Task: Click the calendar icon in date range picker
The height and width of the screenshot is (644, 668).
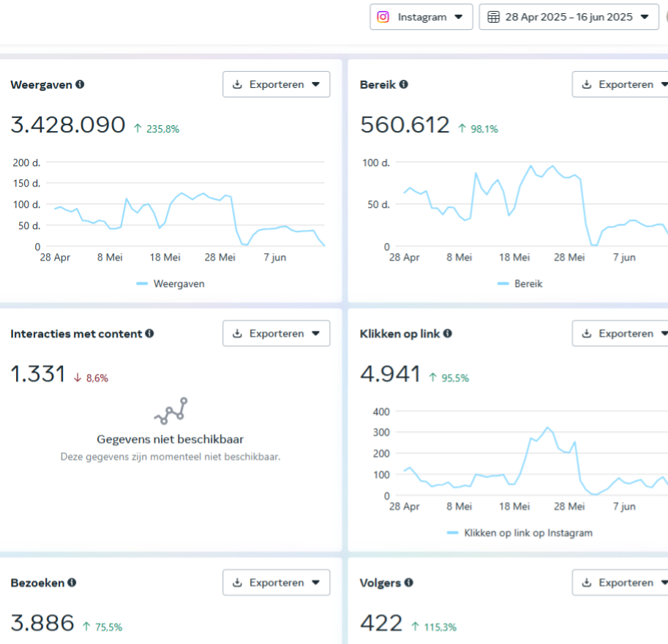Action: coord(493,17)
